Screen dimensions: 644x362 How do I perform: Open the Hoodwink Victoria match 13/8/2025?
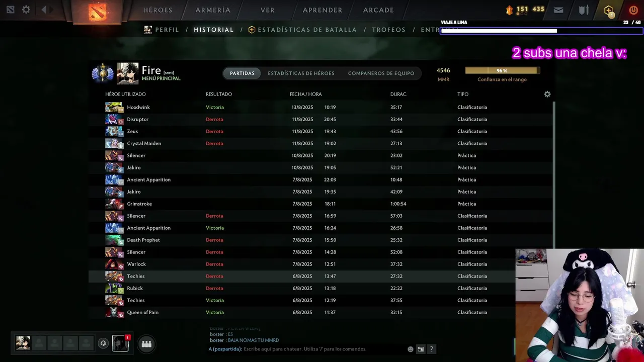[320, 107]
